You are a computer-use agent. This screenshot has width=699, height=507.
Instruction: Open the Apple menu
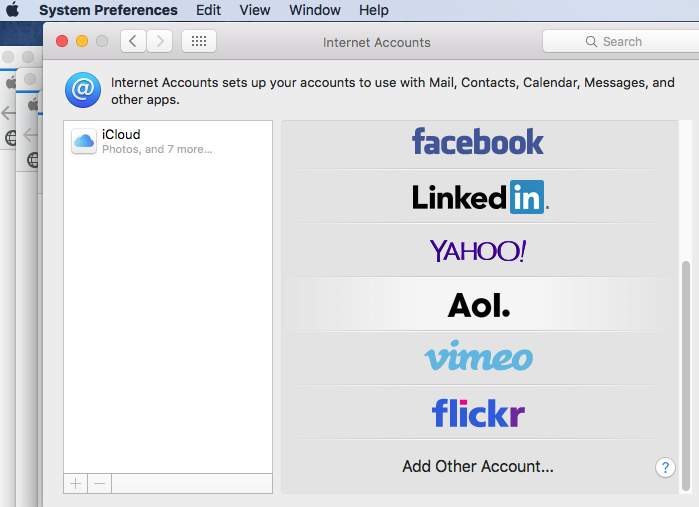[12, 9]
